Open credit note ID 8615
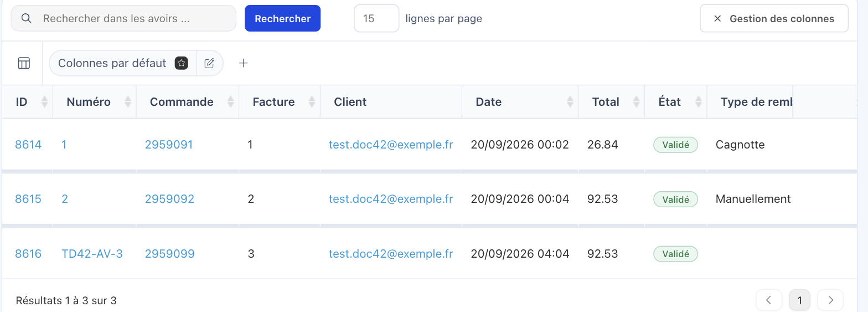 [28, 199]
